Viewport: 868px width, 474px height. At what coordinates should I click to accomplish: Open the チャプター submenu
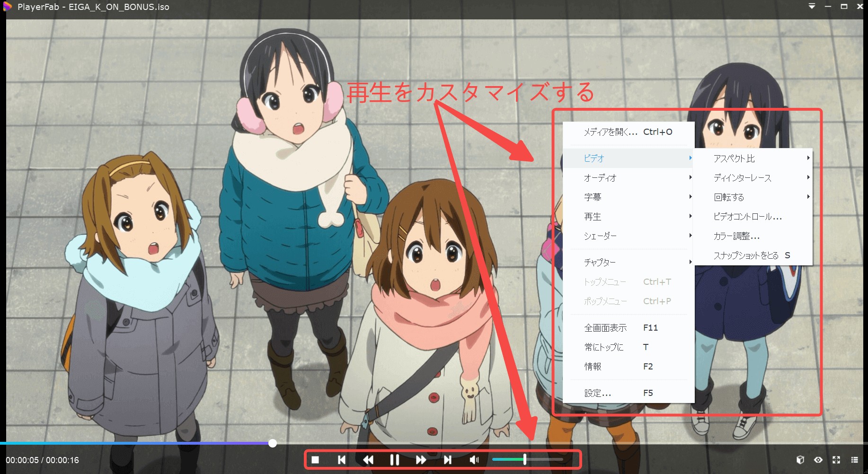628,262
